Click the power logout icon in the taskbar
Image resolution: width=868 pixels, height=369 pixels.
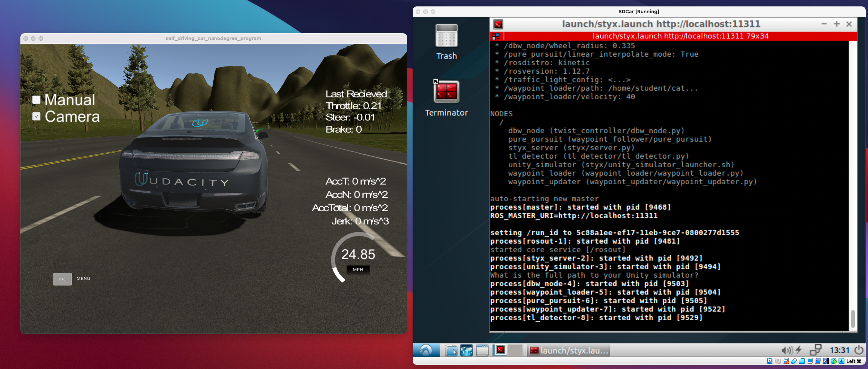859,350
